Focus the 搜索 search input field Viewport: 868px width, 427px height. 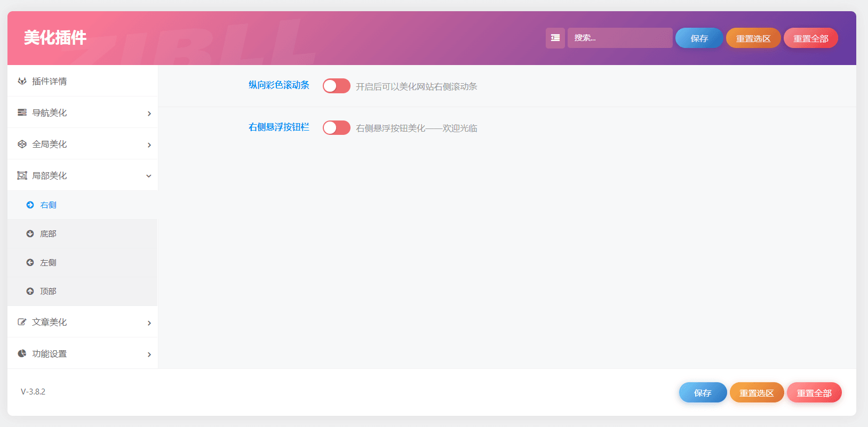(x=619, y=38)
